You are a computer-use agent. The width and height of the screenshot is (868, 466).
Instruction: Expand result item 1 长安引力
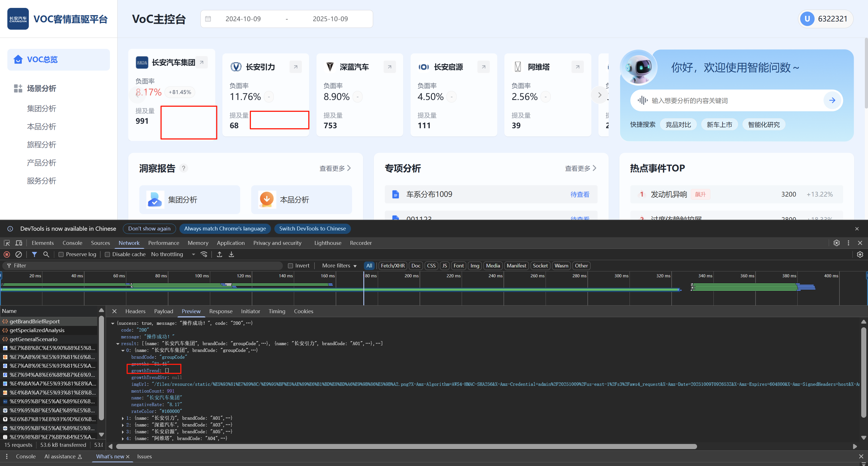click(123, 418)
